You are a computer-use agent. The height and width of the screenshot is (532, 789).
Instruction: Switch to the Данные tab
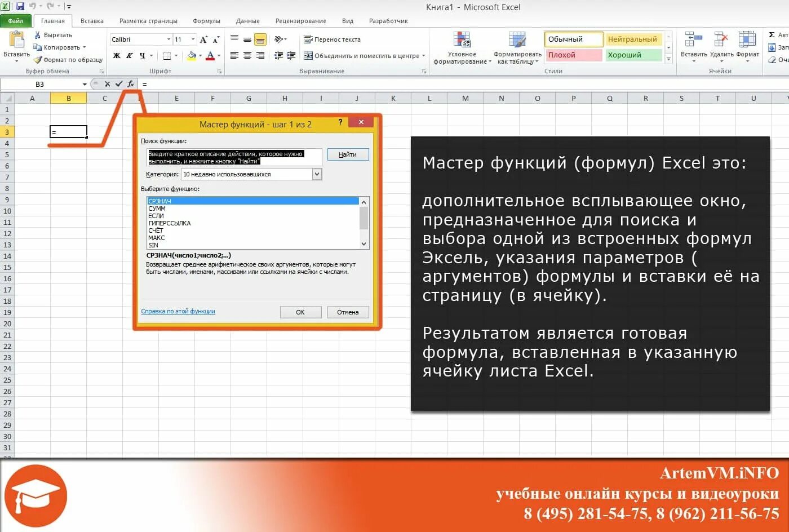[x=248, y=21]
